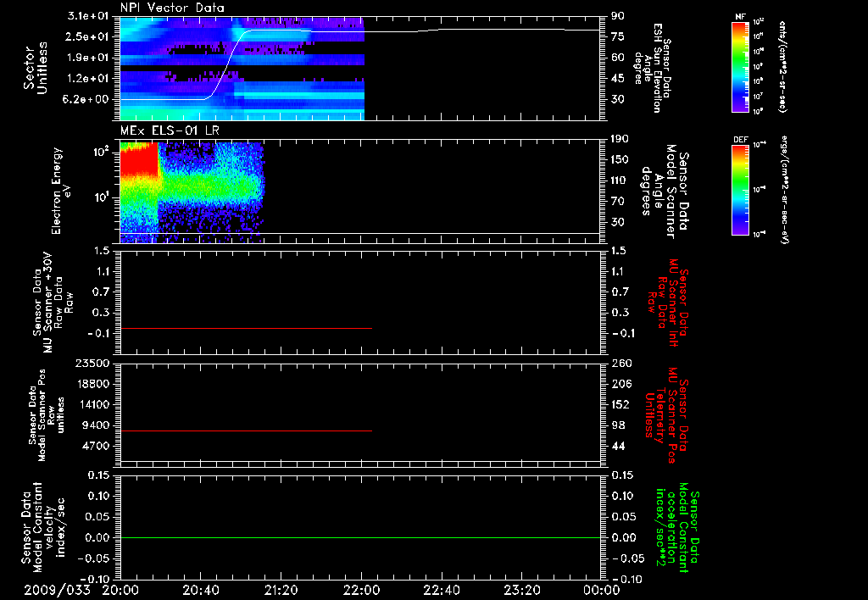This screenshot has width=868, height=600.
Task: Click the 1.2e+01 sector tick label
Action: pos(87,79)
